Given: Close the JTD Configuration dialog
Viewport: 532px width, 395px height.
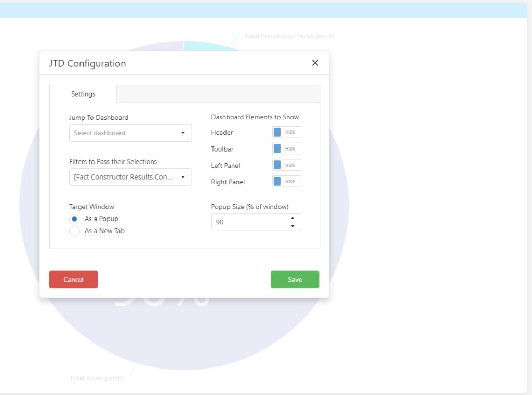Looking at the screenshot, I should [x=315, y=63].
